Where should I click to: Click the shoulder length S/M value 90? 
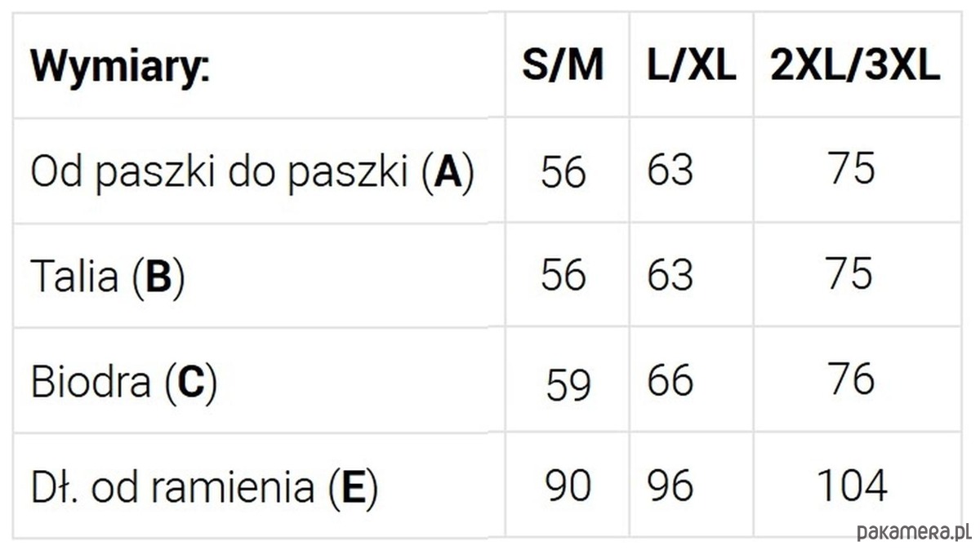[x=568, y=486]
